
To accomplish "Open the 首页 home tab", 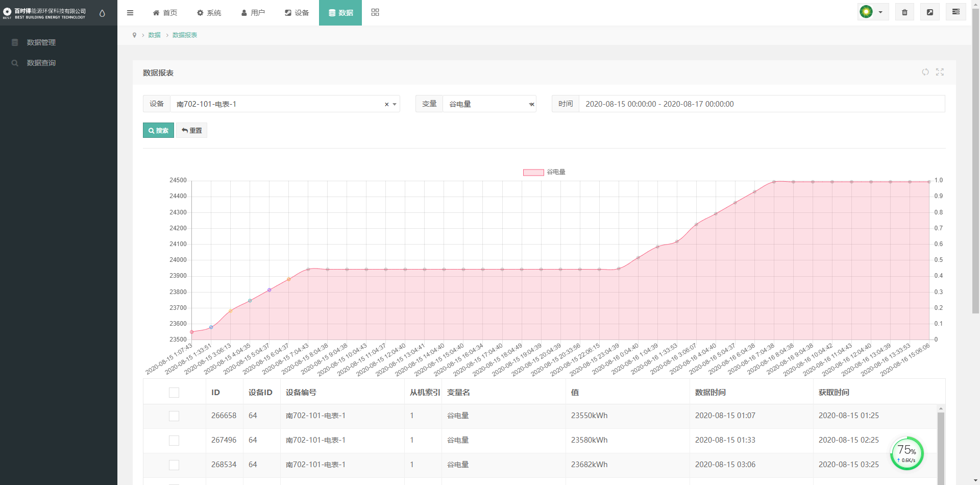I will (x=165, y=13).
